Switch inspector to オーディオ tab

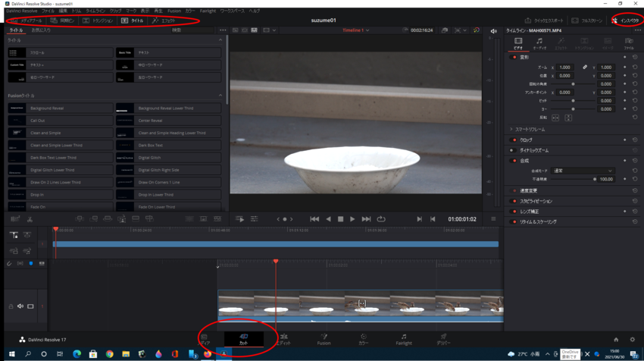coord(539,43)
